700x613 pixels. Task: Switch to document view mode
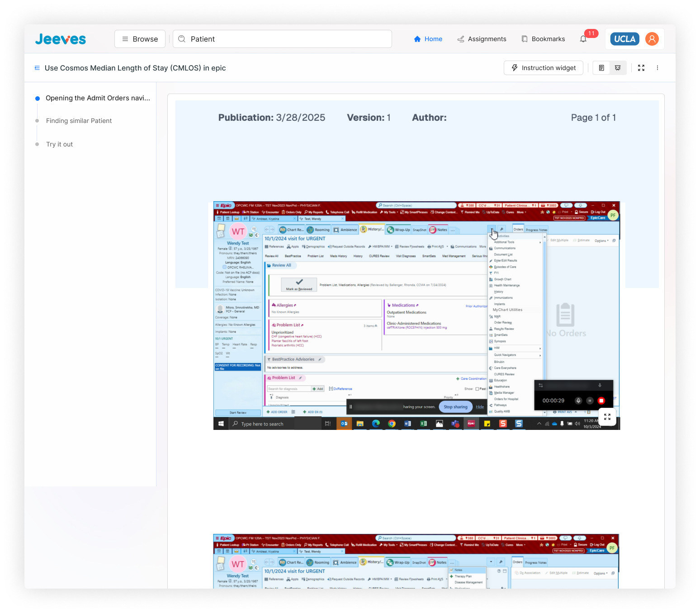601,68
